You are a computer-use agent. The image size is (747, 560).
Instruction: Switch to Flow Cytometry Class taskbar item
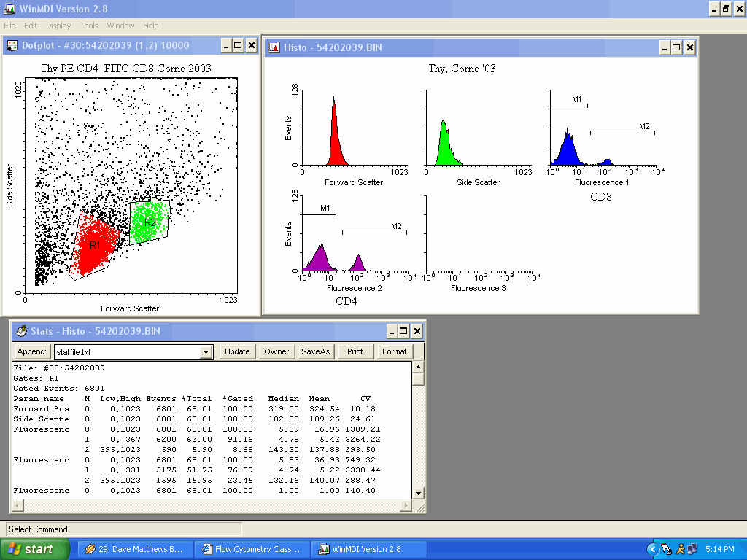coord(253,549)
